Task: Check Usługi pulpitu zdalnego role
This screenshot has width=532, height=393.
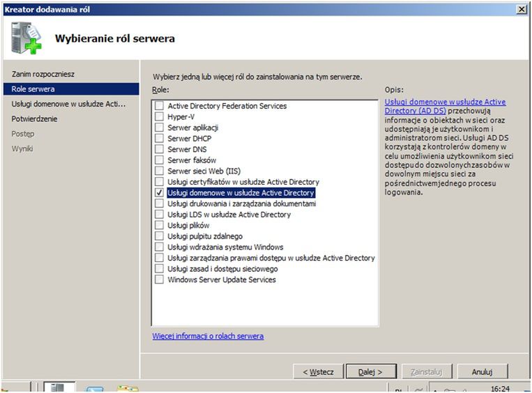Action: coord(159,236)
